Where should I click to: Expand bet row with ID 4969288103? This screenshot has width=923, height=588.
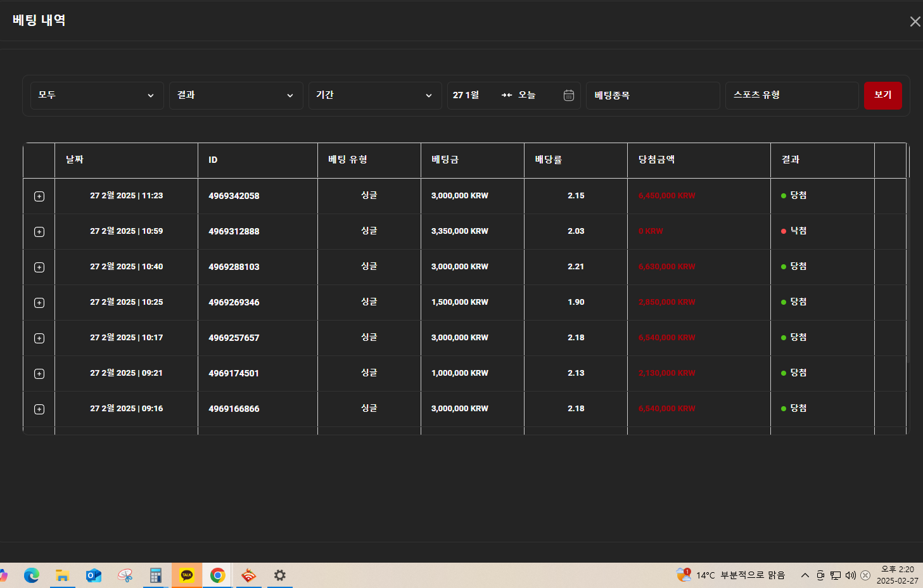[39, 267]
